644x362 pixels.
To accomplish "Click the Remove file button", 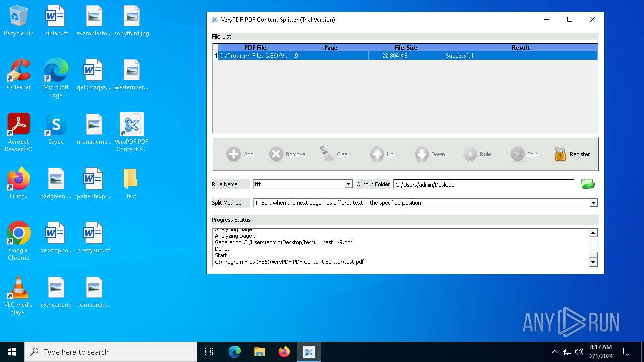I will [287, 154].
